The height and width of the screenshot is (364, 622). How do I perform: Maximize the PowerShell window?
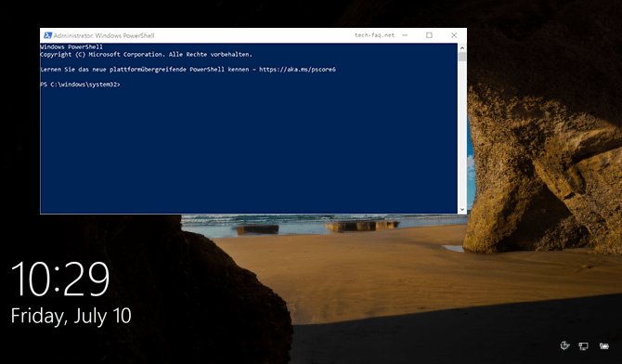pos(429,35)
